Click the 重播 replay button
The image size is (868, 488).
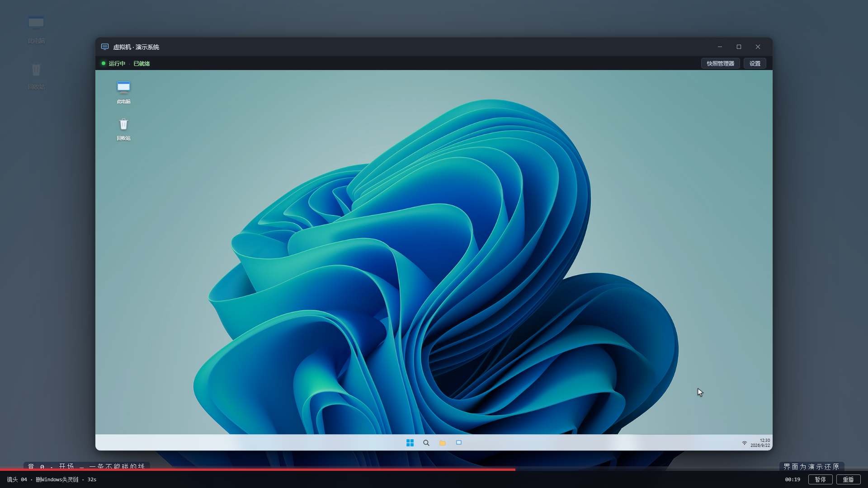[x=848, y=479]
